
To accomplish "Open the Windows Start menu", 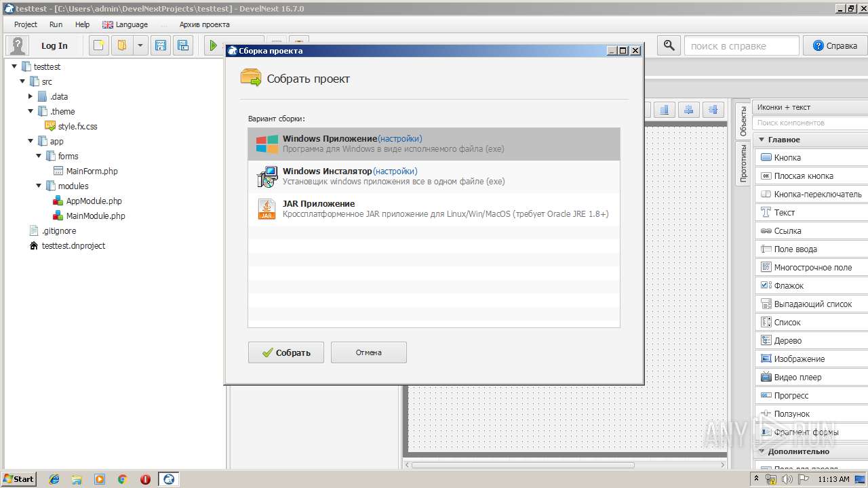I will [x=18, y=479].
